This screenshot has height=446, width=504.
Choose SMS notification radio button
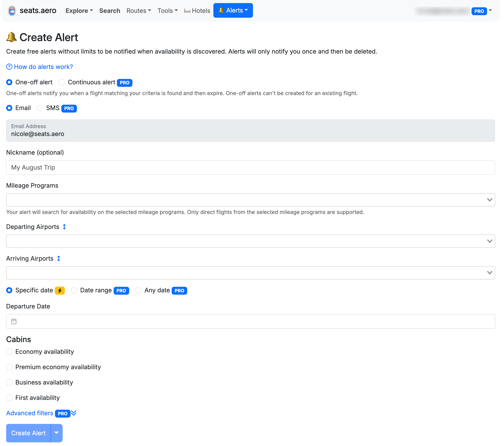pyautogui.click(x=40, y=108)
